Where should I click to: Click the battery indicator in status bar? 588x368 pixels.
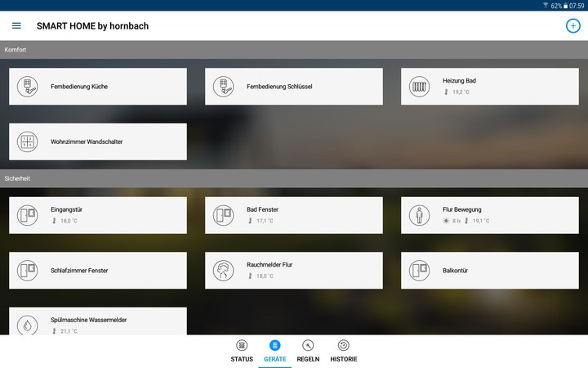tap(565, 6)
